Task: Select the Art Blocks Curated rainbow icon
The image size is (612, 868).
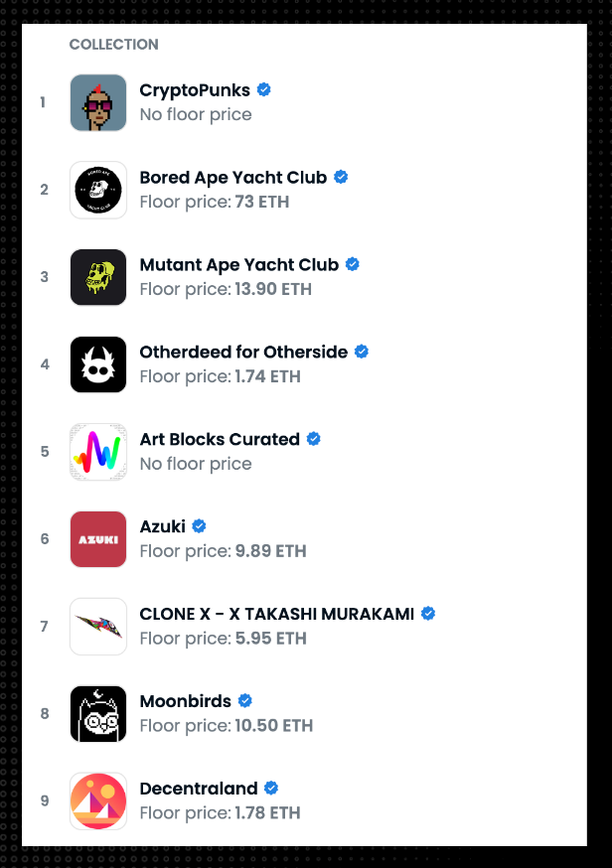Action: click(x=98, y=452)
